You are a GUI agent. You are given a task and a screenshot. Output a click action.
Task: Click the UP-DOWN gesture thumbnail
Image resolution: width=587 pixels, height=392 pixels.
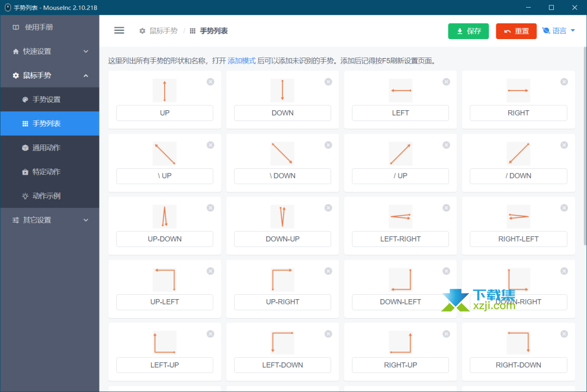point(164,217)
